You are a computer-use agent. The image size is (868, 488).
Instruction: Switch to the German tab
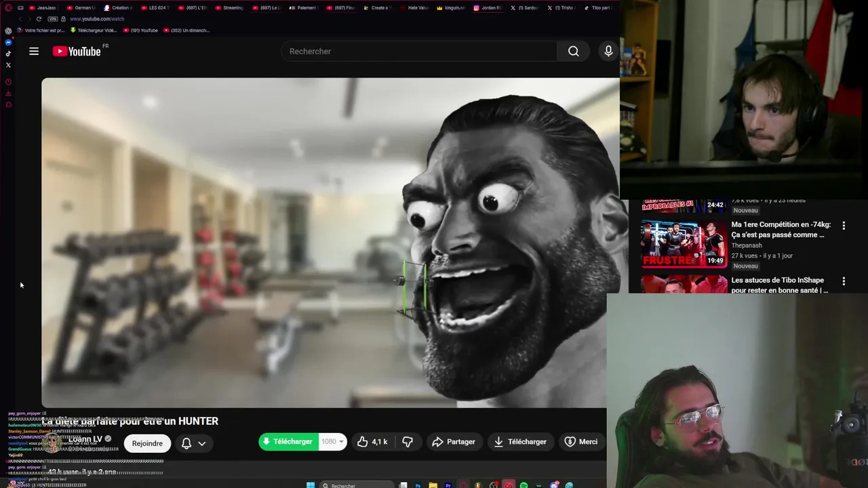(x=80, y=8)
